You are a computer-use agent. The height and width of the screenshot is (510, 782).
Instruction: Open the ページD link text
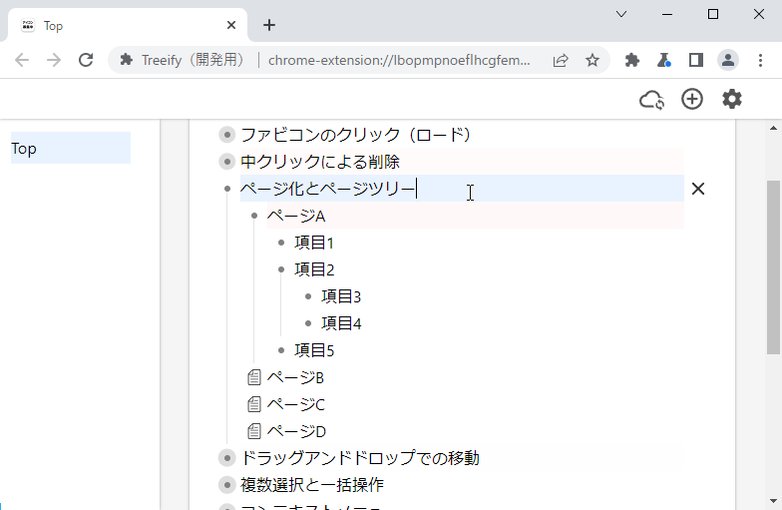(296, 431)
